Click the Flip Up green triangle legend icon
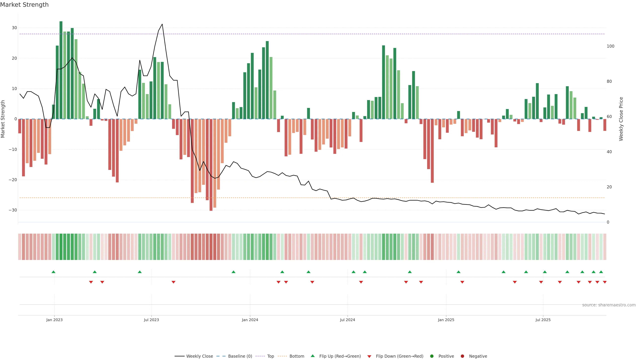Screen dimensions: 644x362 (x=312, y=356)
